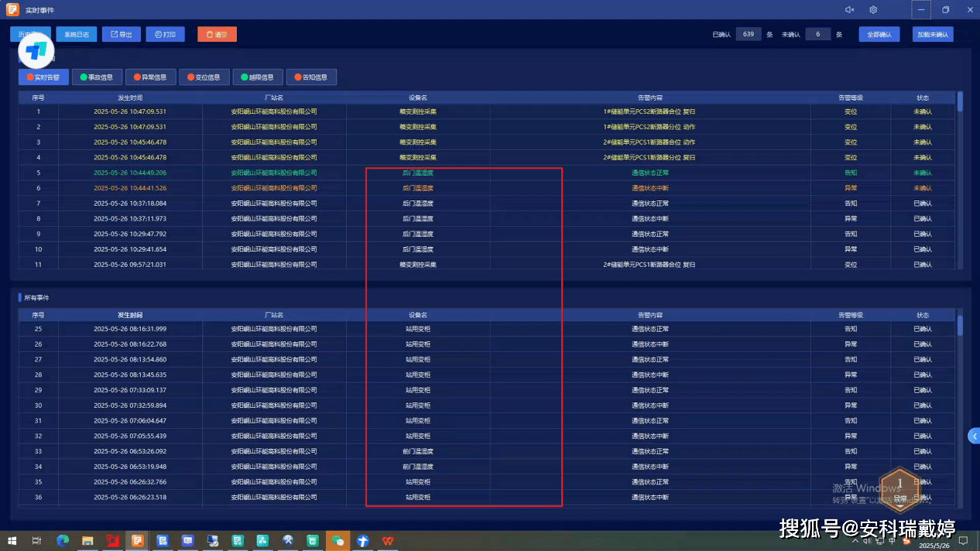
Task: Click the 加载未确认 button
Action: [932, 34]
